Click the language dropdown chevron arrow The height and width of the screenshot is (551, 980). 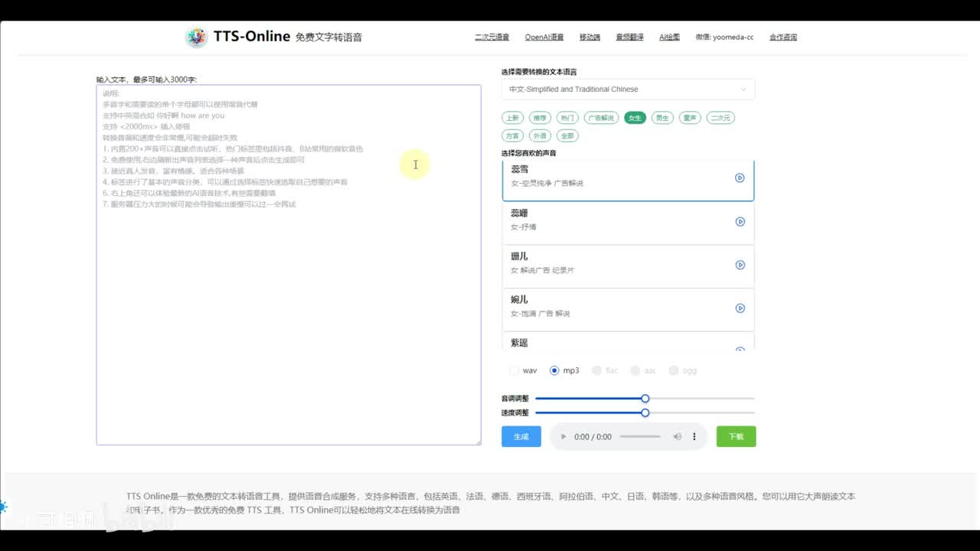click(743, 90)
